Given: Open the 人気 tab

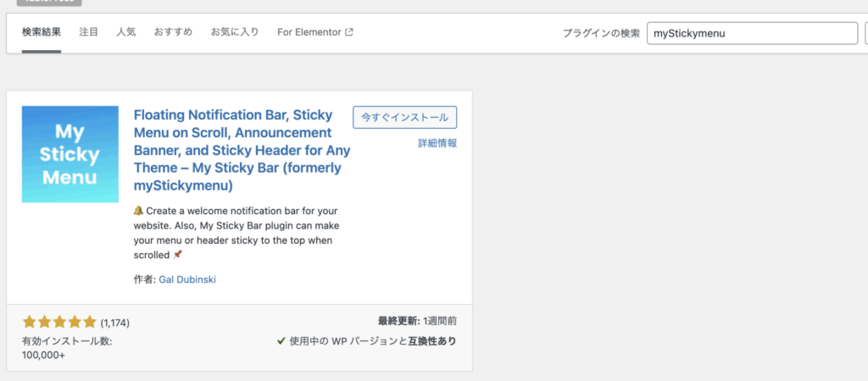Looking at the screenshot, I should tap(126, 32).
